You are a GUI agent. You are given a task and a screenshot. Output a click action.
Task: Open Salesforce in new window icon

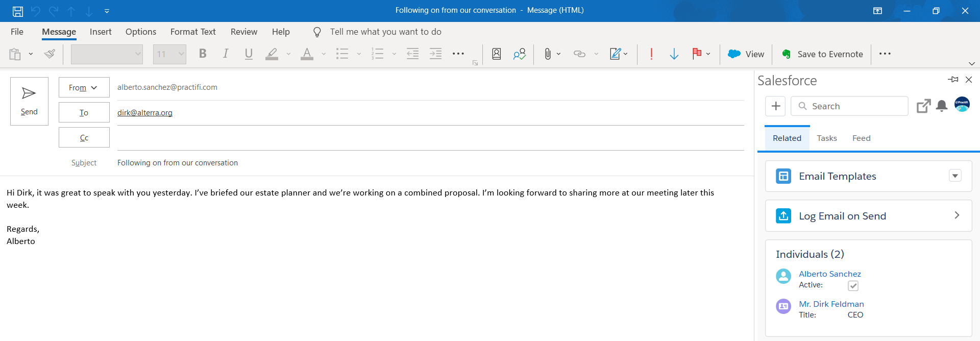click(923, 106)
